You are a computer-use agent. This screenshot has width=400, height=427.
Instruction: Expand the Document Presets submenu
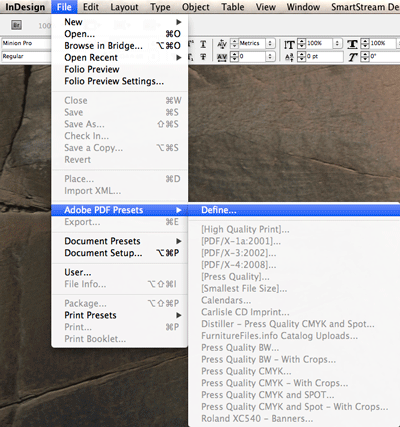click(x=120, y=241)
